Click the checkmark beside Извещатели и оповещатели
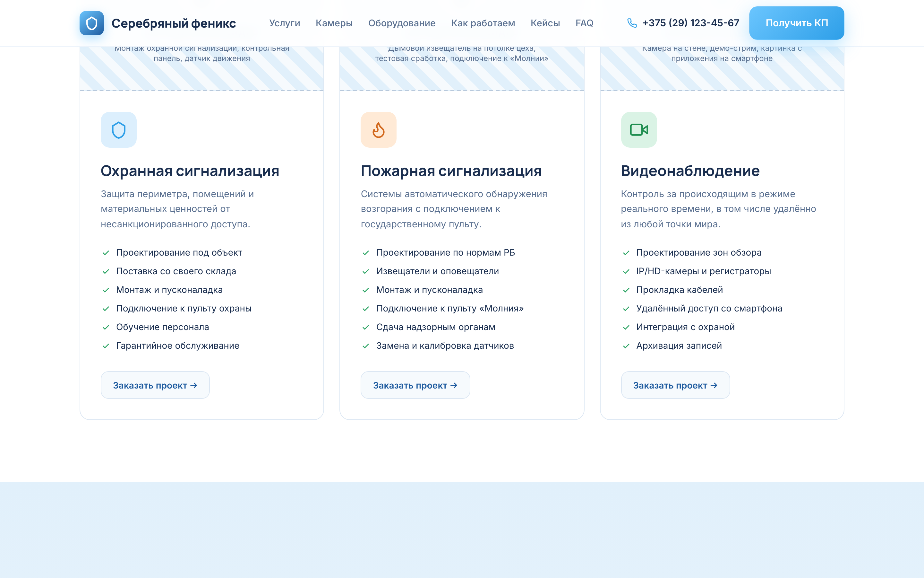Viewport: 924px width, 578px height. 366,271
